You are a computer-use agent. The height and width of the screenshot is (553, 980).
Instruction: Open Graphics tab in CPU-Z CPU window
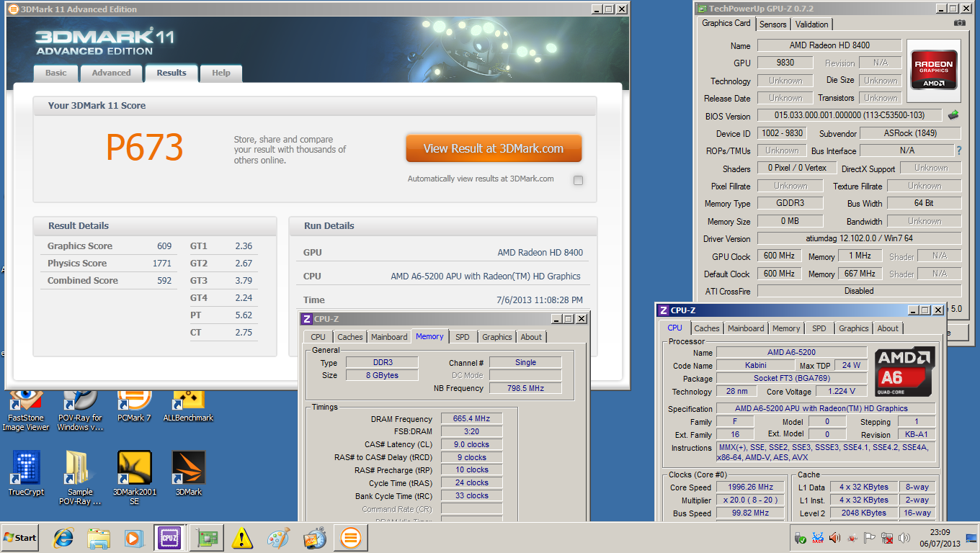click(854, 328)
